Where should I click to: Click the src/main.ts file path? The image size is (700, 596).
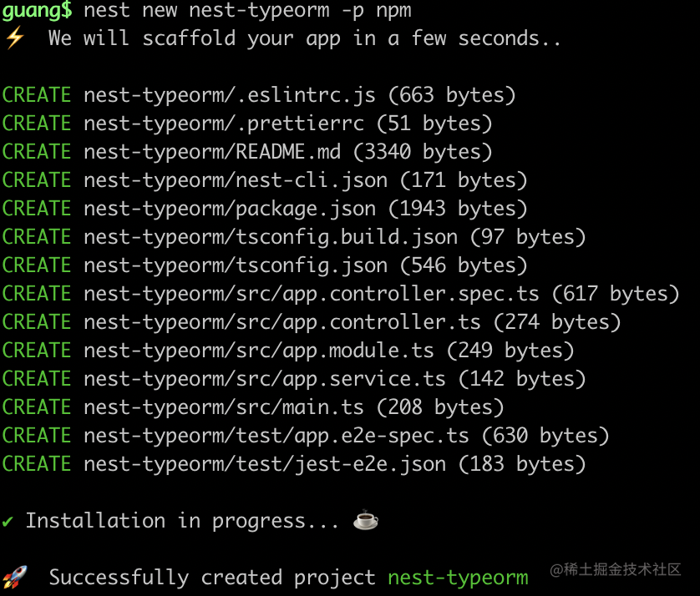pos(224,407)
